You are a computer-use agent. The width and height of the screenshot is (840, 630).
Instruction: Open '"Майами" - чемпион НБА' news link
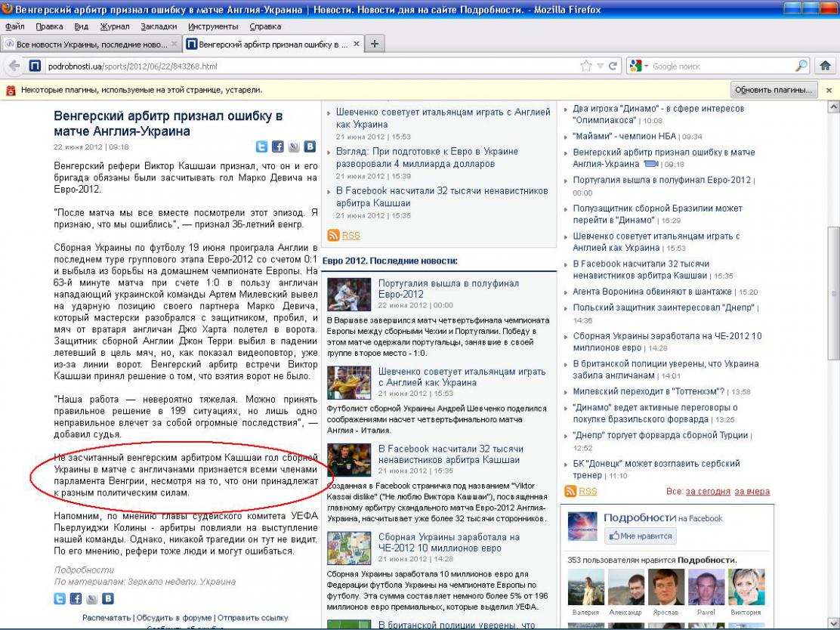click(x=624, y=136)
